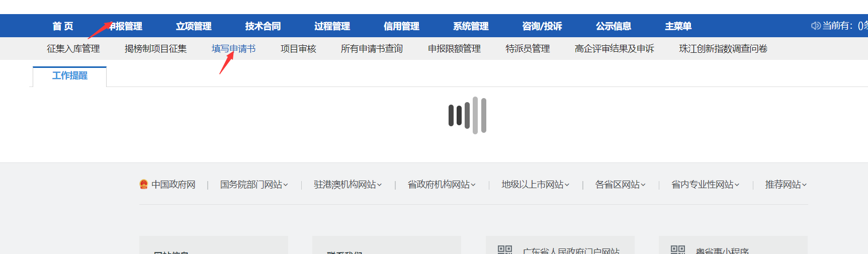Image resolution: width=868 pixels, height=254 pixels.
Task: Select 高企评审结果及申诉 submenu item
Action: click(x=615, y=49)
